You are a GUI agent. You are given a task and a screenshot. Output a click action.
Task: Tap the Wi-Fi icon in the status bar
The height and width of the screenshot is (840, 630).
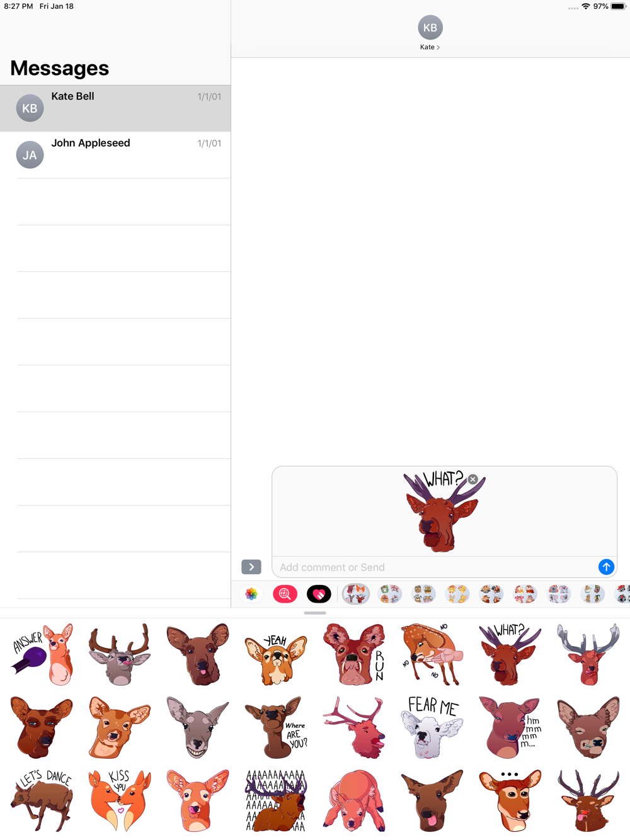click(x=586, y=6)
